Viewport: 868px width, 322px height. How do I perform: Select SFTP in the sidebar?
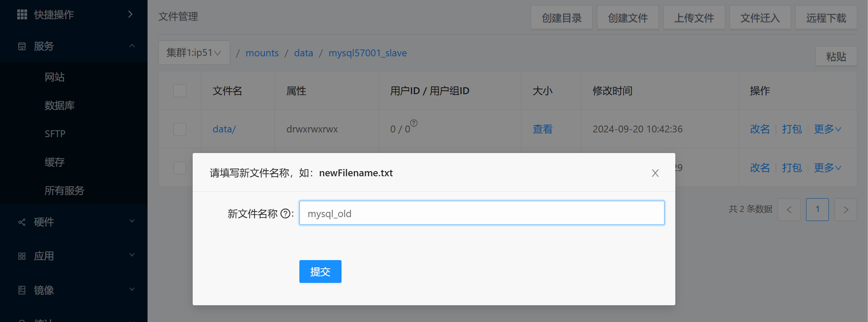tap(55, 134)
